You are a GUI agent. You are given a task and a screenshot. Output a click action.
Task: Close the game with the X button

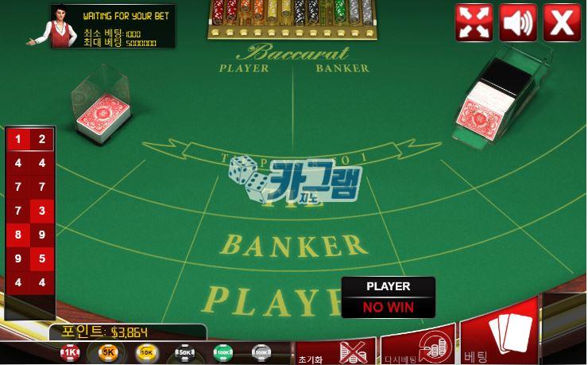click(562, 22)
